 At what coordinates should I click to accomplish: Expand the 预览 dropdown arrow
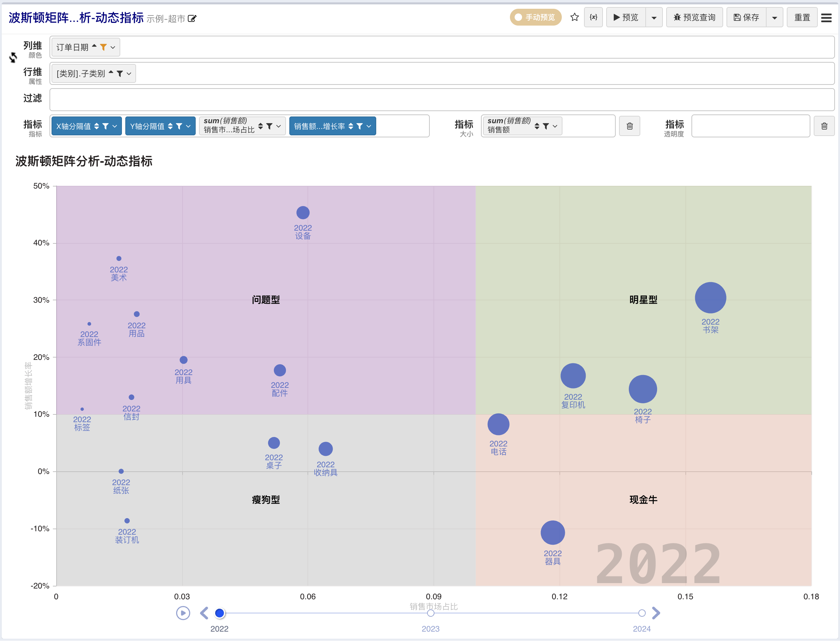(654, 18)
